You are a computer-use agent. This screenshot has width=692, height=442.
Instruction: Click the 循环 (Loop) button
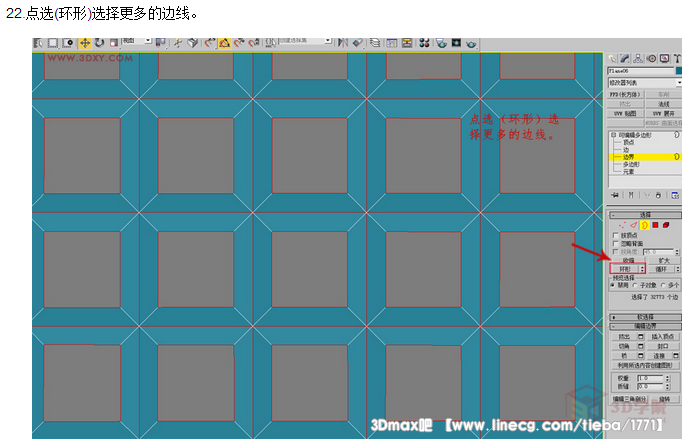point(661,269)
